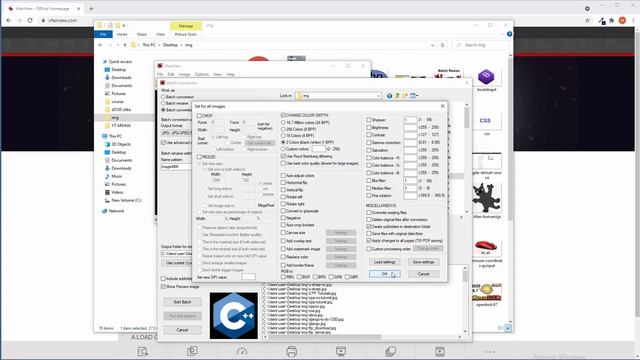Viewport: 640px width, 360px height.
Task: Click speedometer icon on web page bottom
Action: 242,351
